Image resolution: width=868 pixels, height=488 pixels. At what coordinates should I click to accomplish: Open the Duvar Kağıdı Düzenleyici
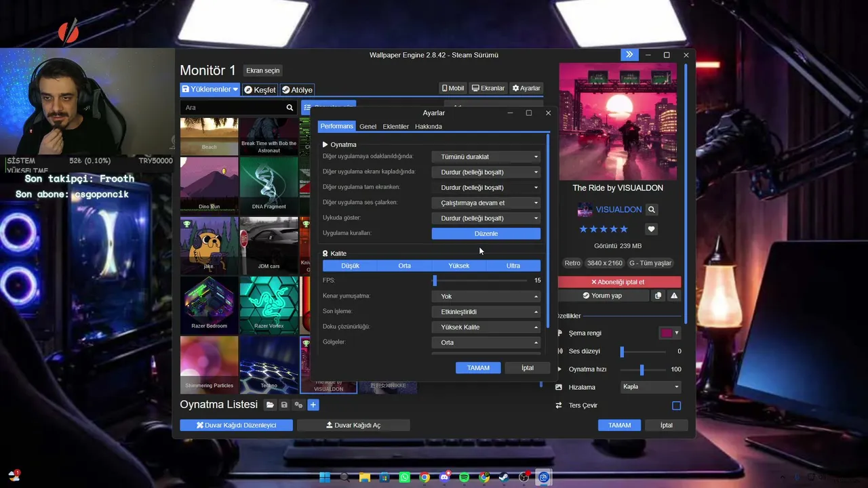237,425
